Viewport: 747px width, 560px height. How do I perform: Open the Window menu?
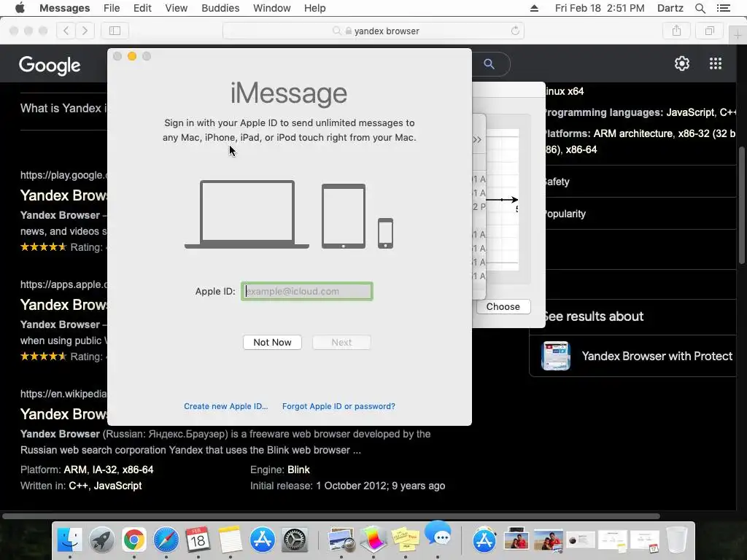coord(271,8)
